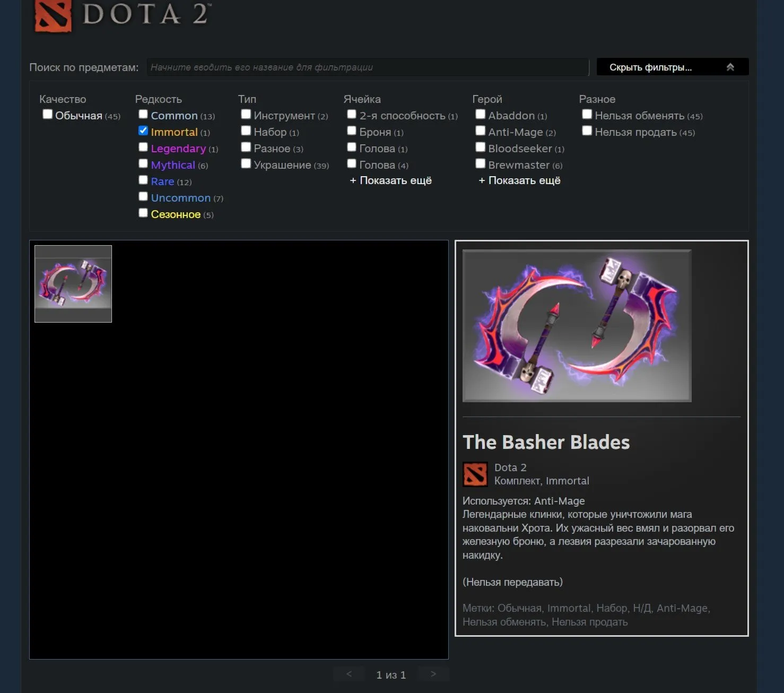Image resolution: width=784 pixels, height=693 pixels.
Task: Expand more slots with Показать ещё under Ячейка
Action: coord(391,180)
